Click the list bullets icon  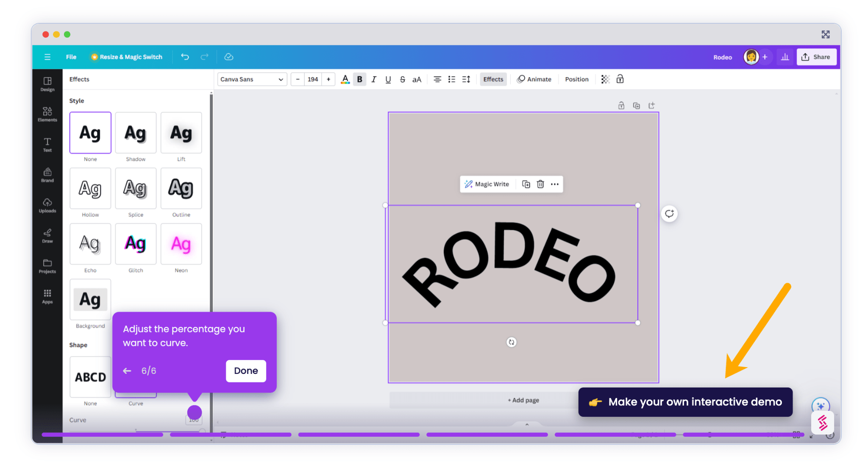[451, 79]
